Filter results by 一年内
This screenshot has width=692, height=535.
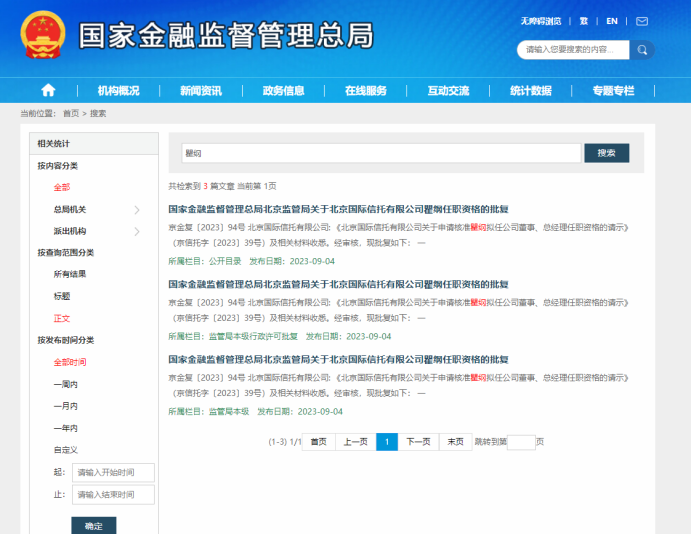pyautogui.click(x=65, y=428)
